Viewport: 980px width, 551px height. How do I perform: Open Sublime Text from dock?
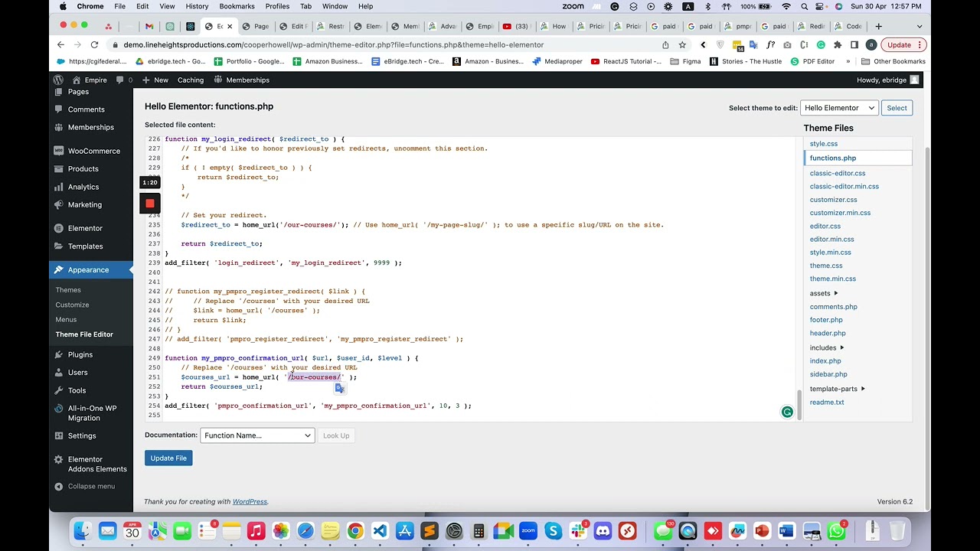(430, 530)
